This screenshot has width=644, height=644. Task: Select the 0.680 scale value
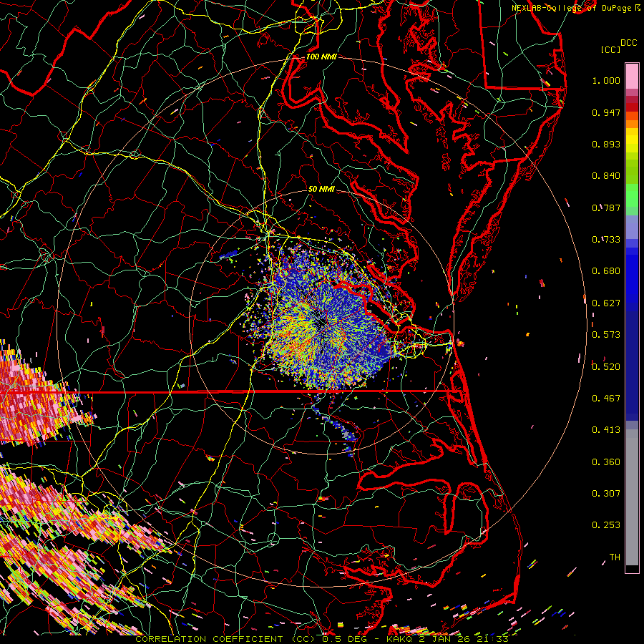click(x=606, y=271)
